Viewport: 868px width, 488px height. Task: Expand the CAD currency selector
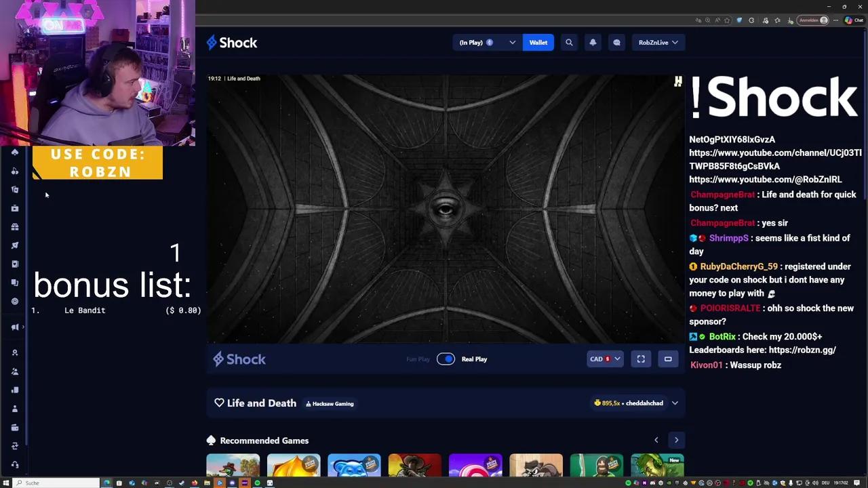(x=604, y=359)
